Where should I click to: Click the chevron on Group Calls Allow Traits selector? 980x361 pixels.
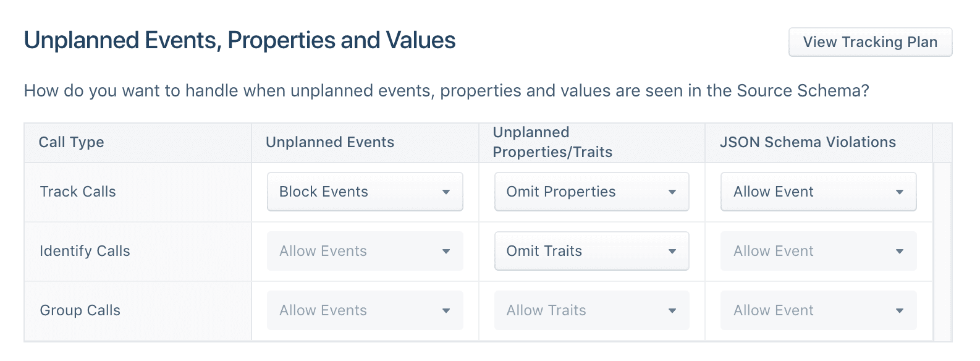pyautogui.click(x=673, y=310)
